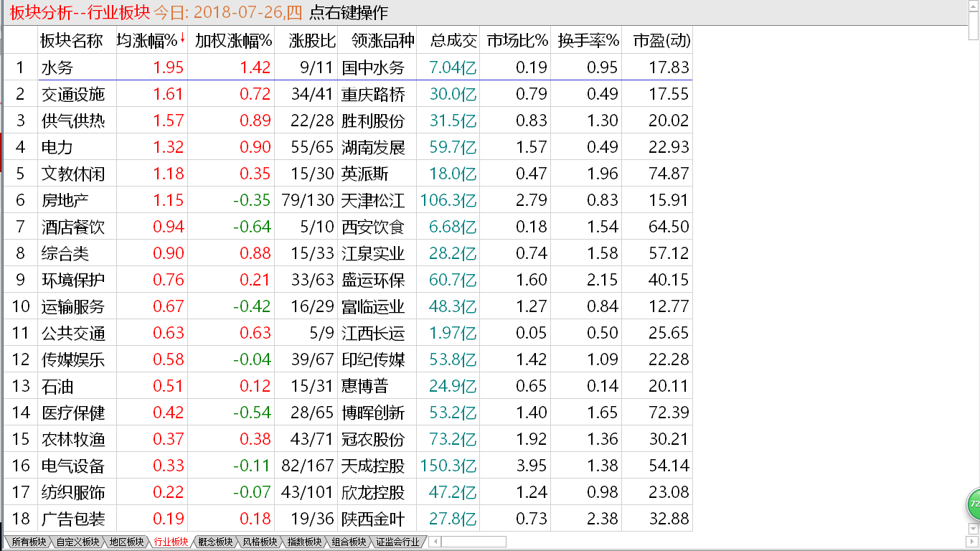The image size is (980, 551).
Task: Click leading stock 富临运业
Action: [373, 306]
